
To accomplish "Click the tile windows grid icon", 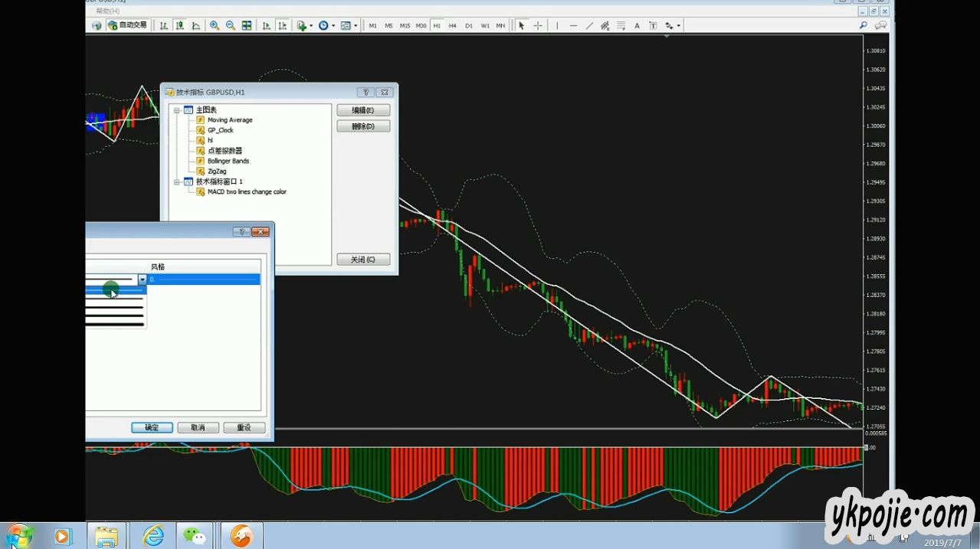I will [x=247, y=25].
